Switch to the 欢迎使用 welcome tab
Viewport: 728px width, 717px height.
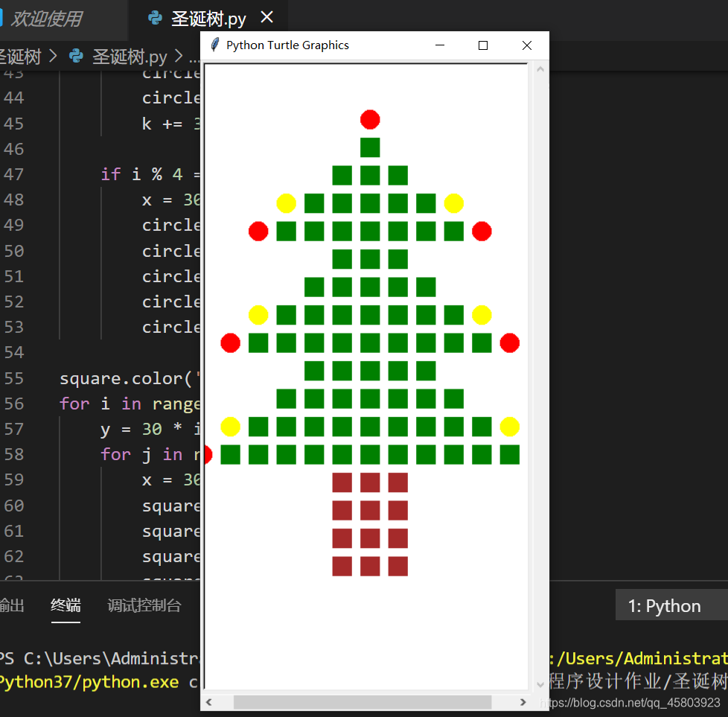46,19
